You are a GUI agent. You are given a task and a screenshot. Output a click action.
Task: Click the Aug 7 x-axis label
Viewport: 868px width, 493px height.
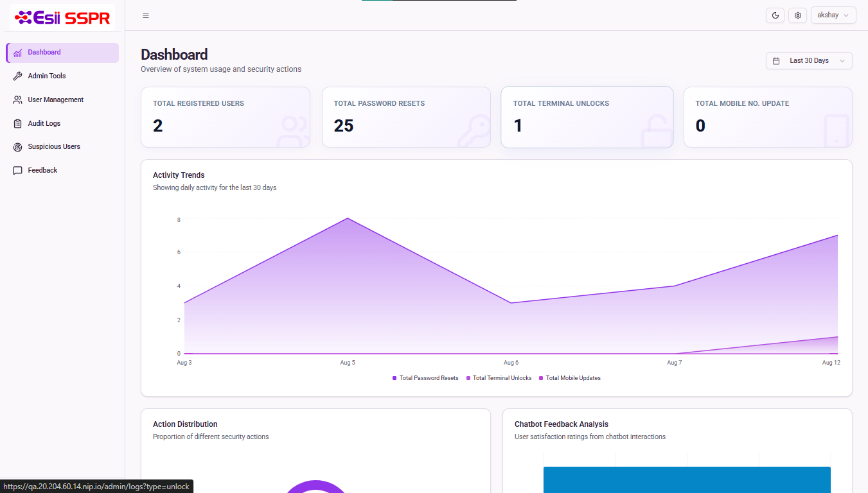(x=675, y=363)
